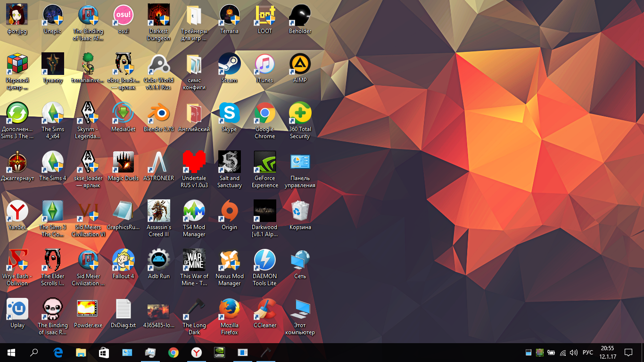Viewport: 644px width, 362px height.
Task: Open the Сеть network icon
Action: pyautogui.click(x=300, y=260)
